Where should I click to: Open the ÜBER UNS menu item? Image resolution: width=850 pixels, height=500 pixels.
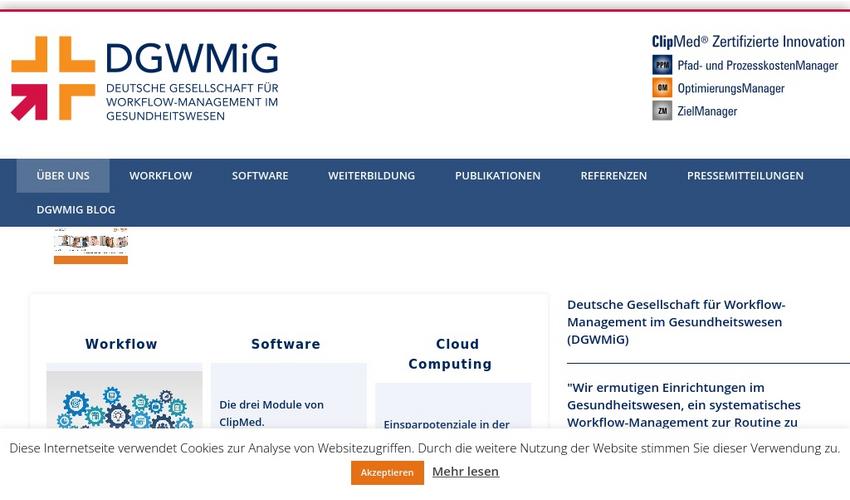point(63,176)
